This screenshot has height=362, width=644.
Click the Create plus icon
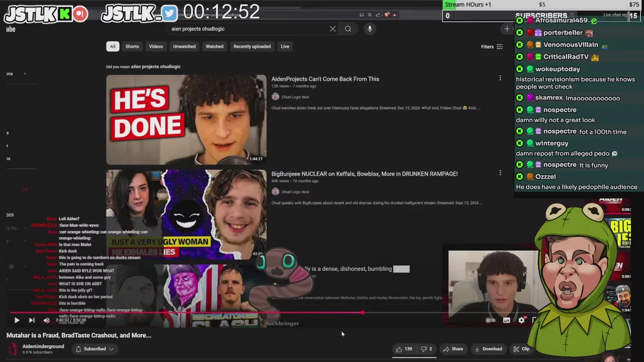507,29
